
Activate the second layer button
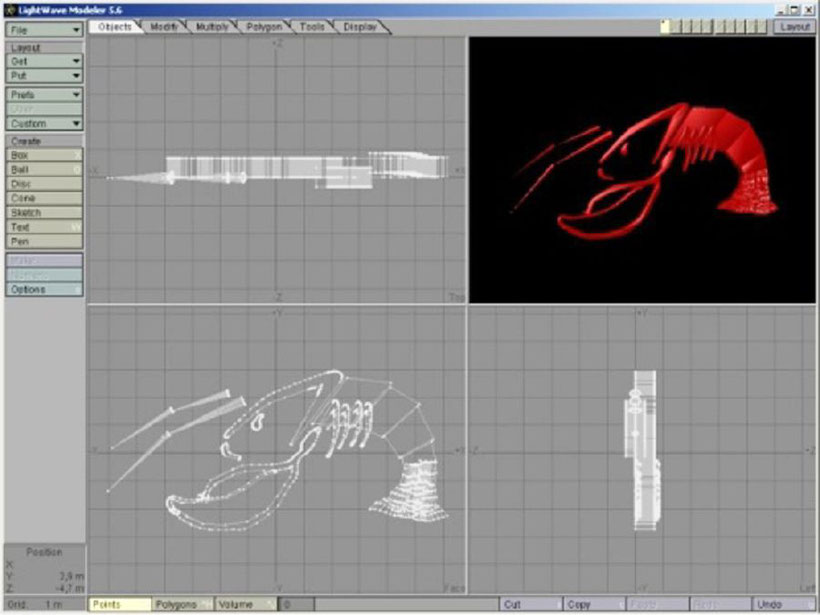(676, 27)
